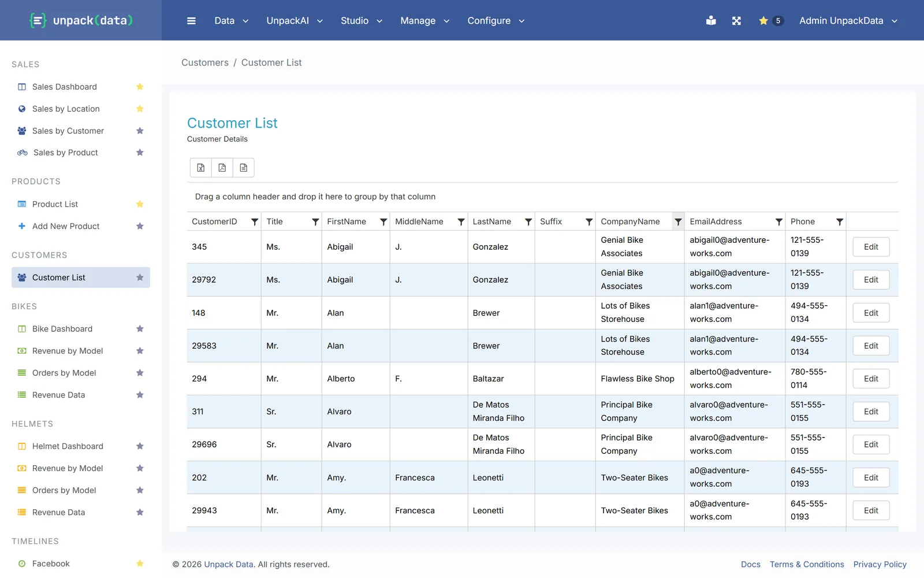Open the Manage dropdown menu
924x578 pixels.
click(425, 21)
